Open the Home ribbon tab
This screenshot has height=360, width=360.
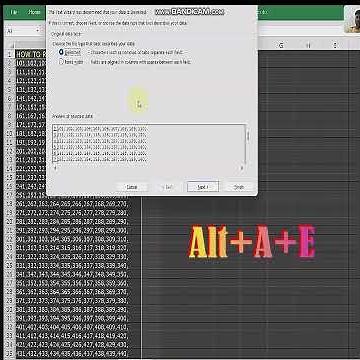34,12
